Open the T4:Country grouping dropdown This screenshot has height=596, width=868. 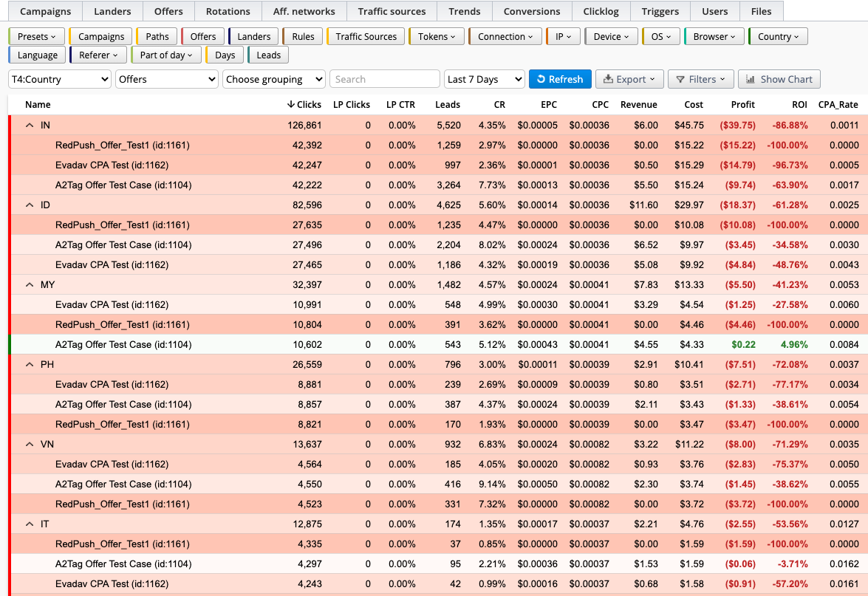[60, 79]
